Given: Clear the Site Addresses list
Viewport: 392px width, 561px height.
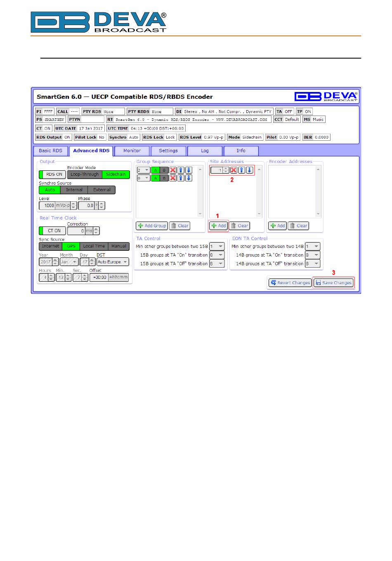Looking at the screenshot, I should [x=239, y=226].
